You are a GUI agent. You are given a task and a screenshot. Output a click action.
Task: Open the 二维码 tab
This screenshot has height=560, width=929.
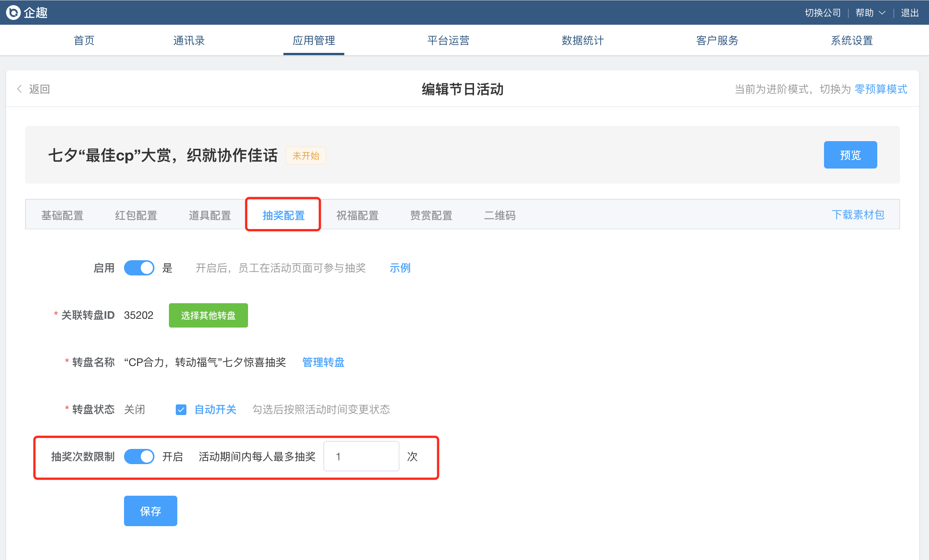click(499, 215)
